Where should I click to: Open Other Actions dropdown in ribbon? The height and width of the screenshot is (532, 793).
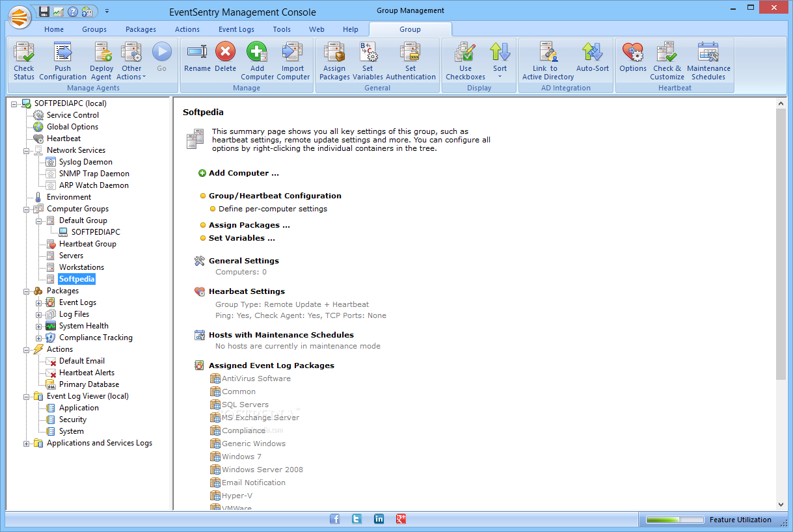tap(131, 61)
